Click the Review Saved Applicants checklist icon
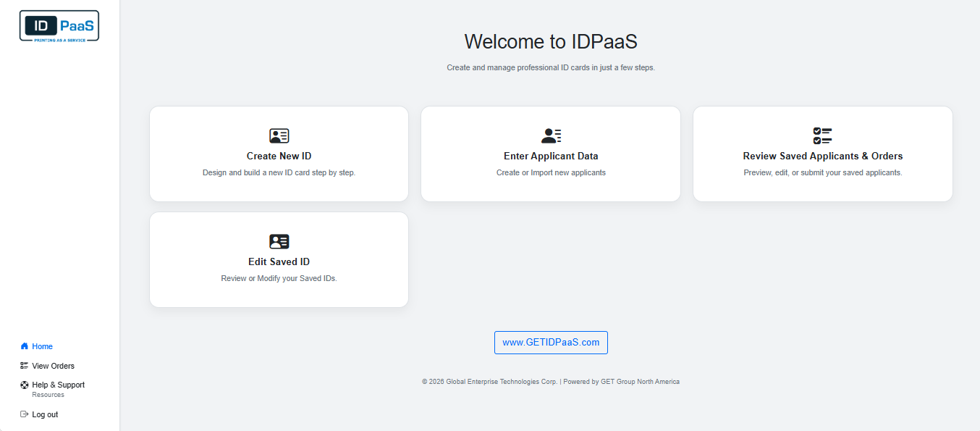This screenshot has height=431, width=980. pos(822,135)
